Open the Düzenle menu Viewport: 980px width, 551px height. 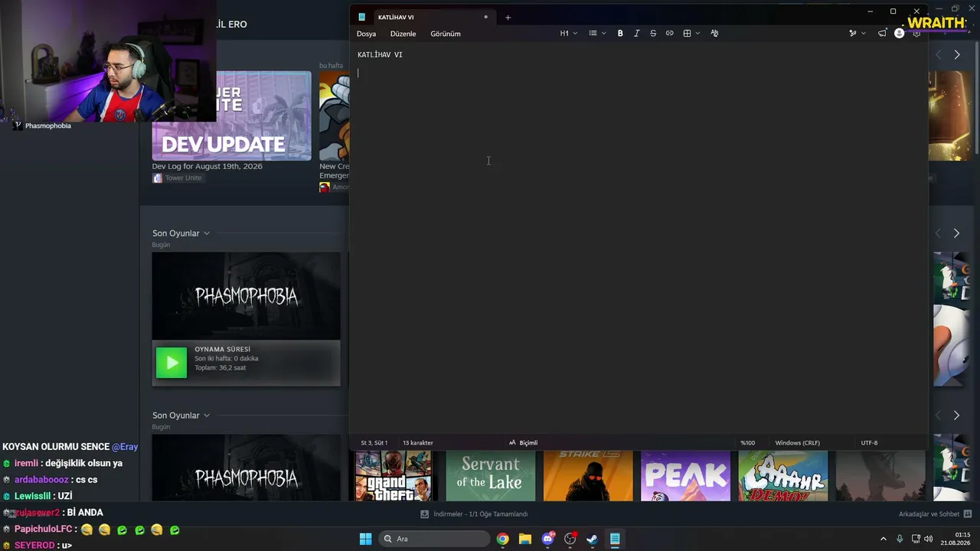(x=403, y=34)
